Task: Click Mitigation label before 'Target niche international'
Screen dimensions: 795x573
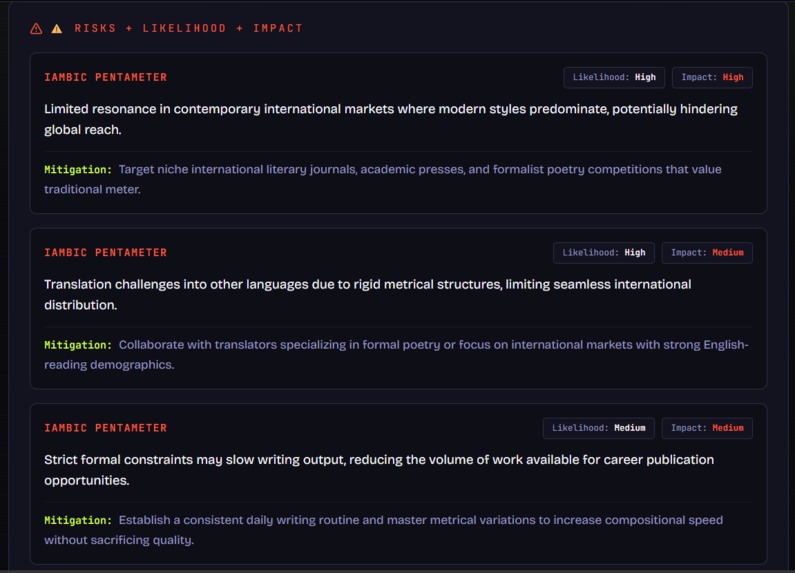Action: tap(78, 169)
